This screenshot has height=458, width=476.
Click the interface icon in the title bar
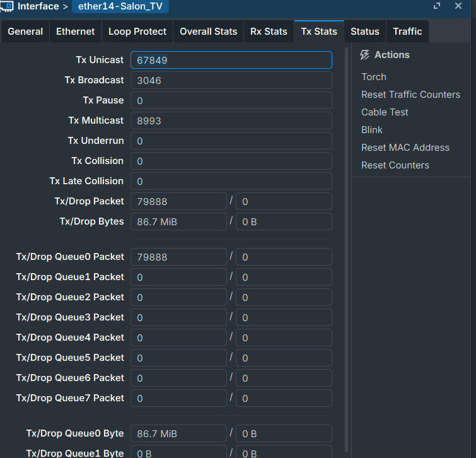7,6
